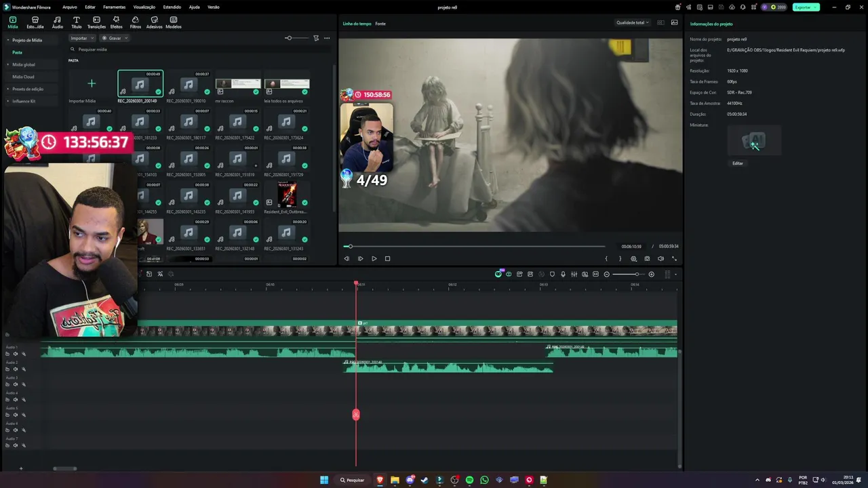Collapse the Projeto de Mídia tree
The image size is (868, 488).
(8, 40)
